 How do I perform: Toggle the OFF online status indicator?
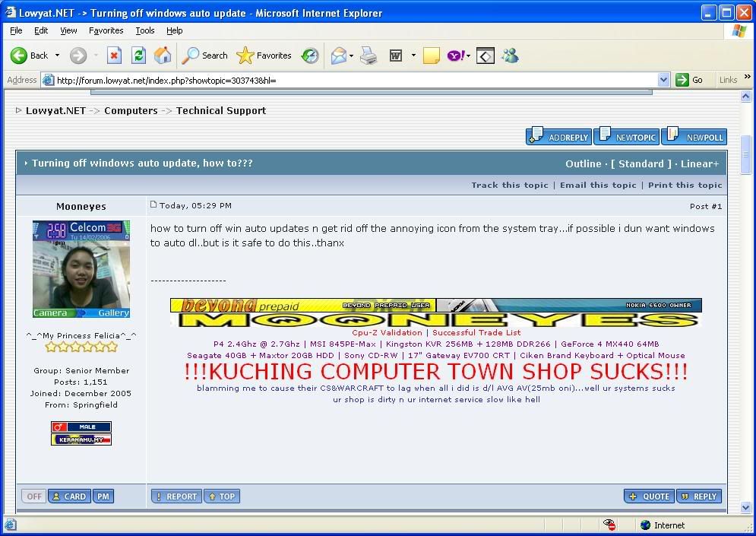point(34,496)
